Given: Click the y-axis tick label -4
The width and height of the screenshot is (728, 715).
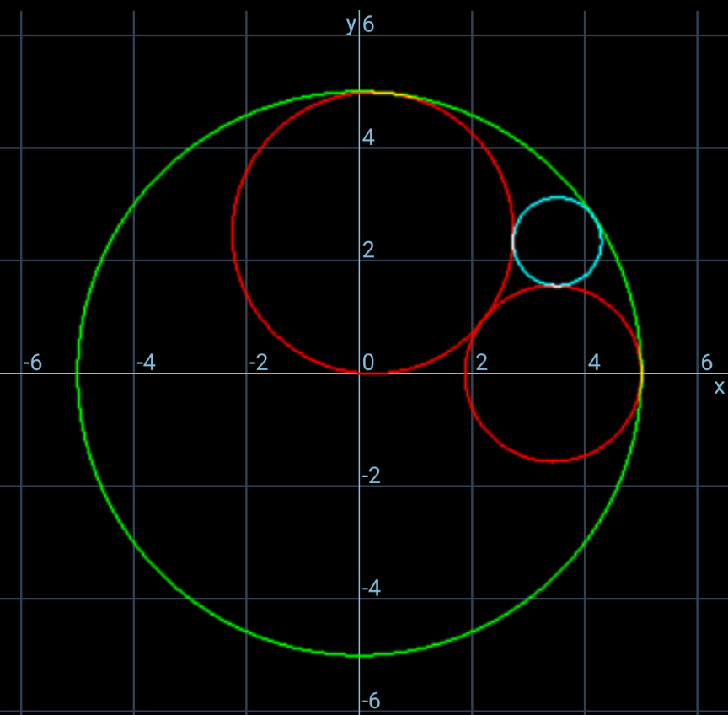Looking at the screenshot, I should point(371,589).
